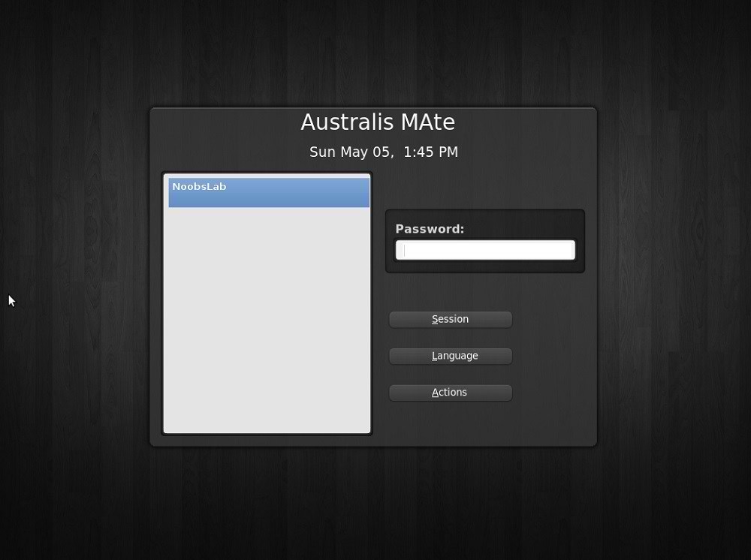Viewport: 751px width, 560px height.
Task: Select the NoobsLab user entry
Action: click(269, 192)
